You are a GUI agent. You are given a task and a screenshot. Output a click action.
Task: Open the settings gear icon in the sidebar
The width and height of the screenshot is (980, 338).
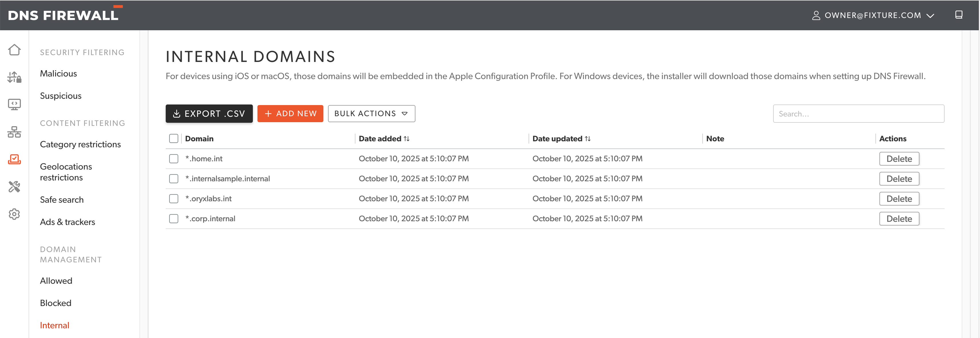[15, 214]
